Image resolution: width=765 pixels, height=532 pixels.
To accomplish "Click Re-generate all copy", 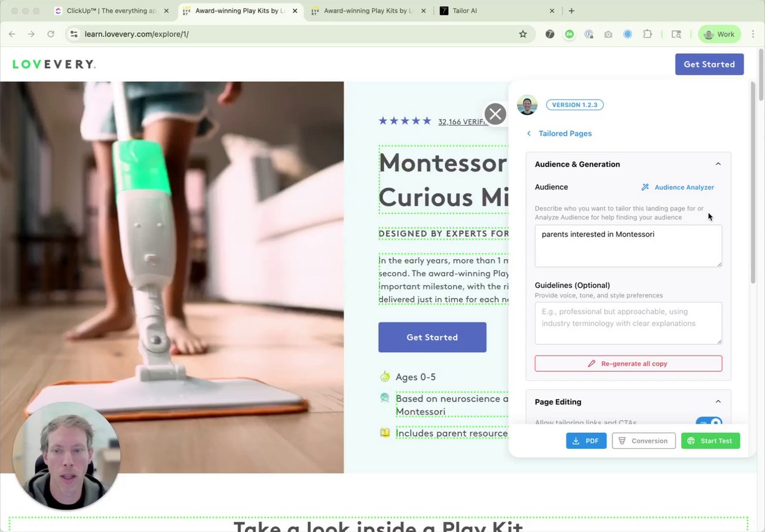I will pyautogui.click(x=628, y=363).
